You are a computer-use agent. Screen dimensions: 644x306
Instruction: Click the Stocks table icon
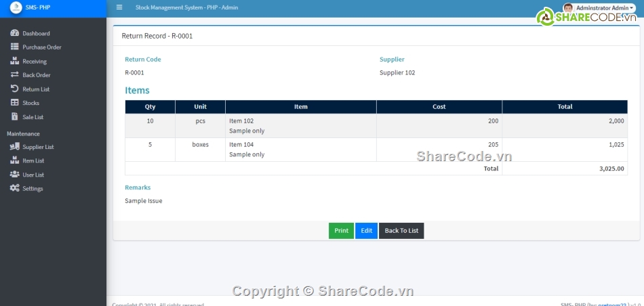[15, 103]
